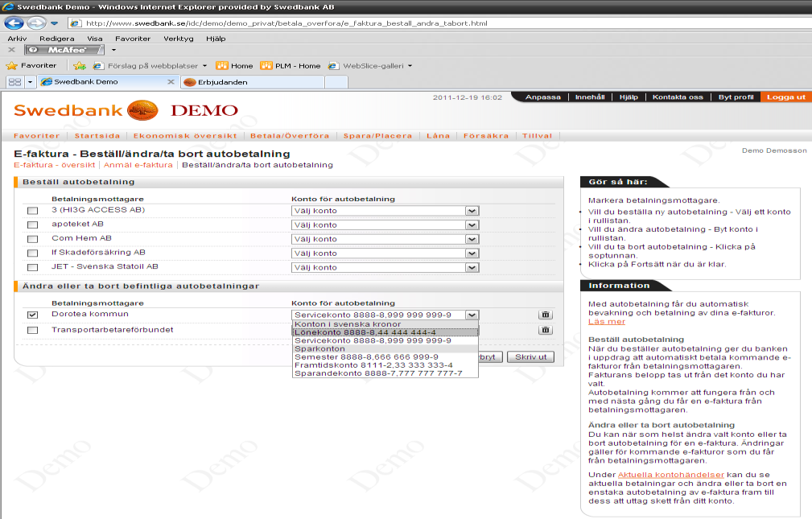Viewport: 812px width, 519px height.
Task: Open the Försäkra navigation tab
Action: point(486,136)
